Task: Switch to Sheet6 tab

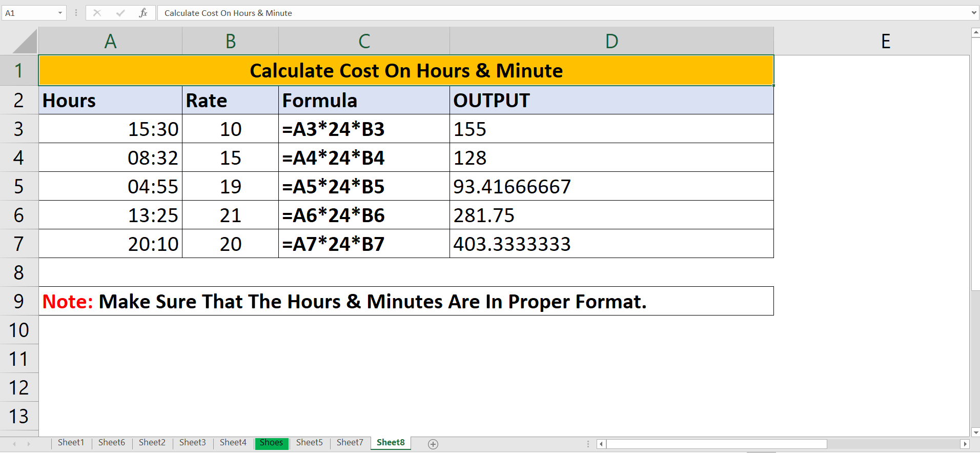Action: pyautogui.click(x=112, y=442)
